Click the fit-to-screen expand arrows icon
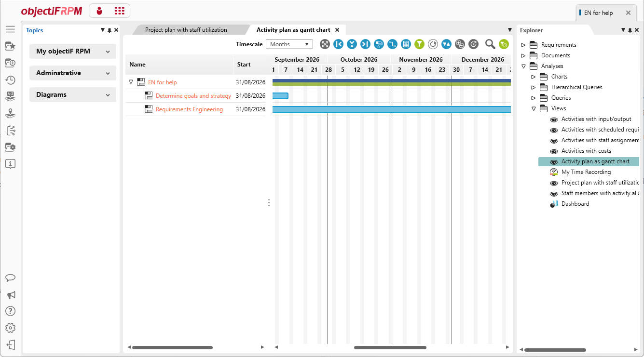The height and width of the screenshot is (357, 644). pos(325,44)
